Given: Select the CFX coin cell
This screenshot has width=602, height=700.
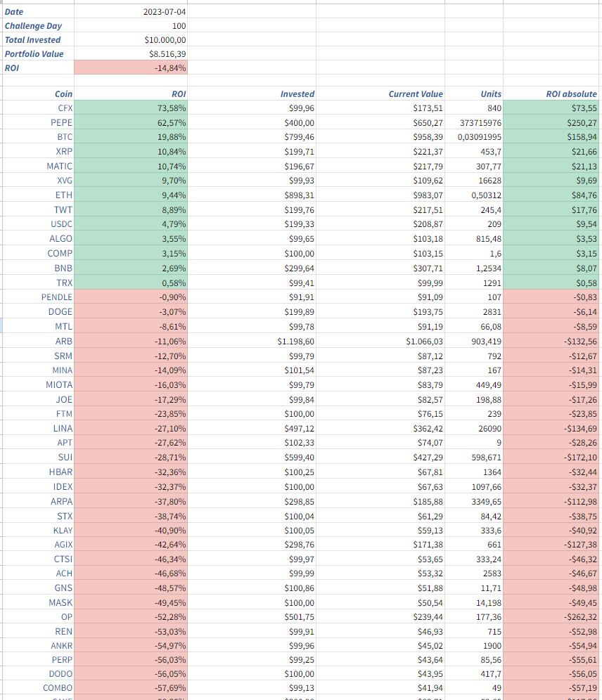Looking at the screenshot, I should tap(39, 108).
